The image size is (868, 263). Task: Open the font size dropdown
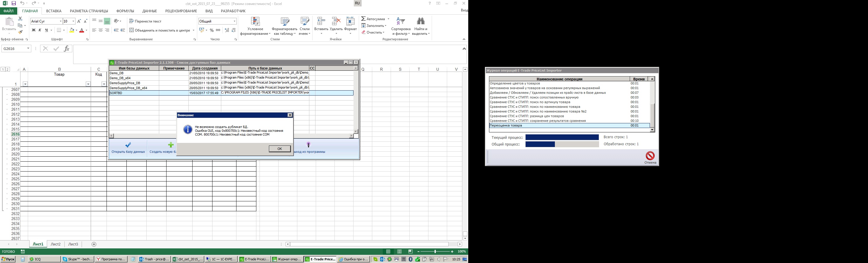[73, 21]
